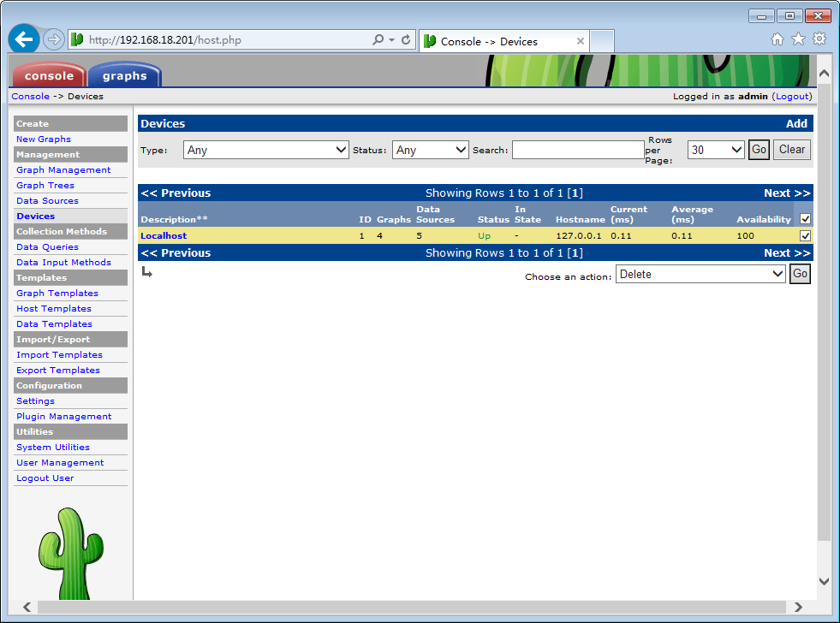
Task: Open the browser tools gear icon
Action: 819,39
